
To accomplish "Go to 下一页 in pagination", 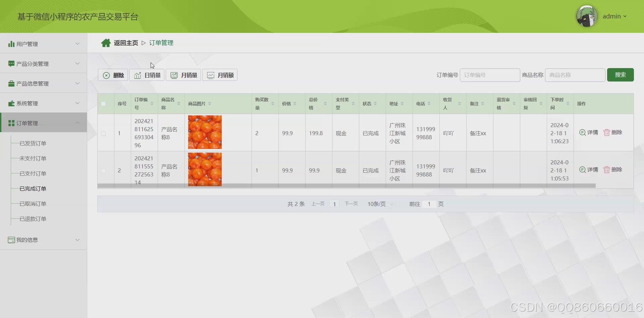I will [x=351, y=204].
